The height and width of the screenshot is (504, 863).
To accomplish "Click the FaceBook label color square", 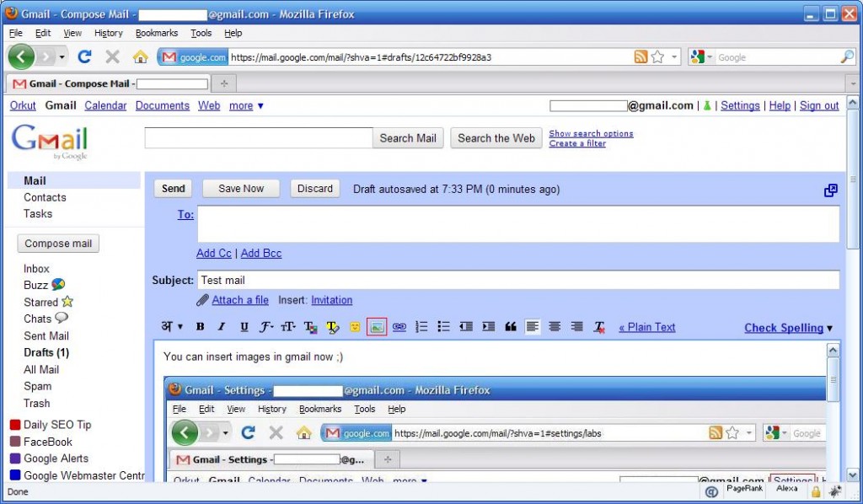I will [x=15, y=442].
